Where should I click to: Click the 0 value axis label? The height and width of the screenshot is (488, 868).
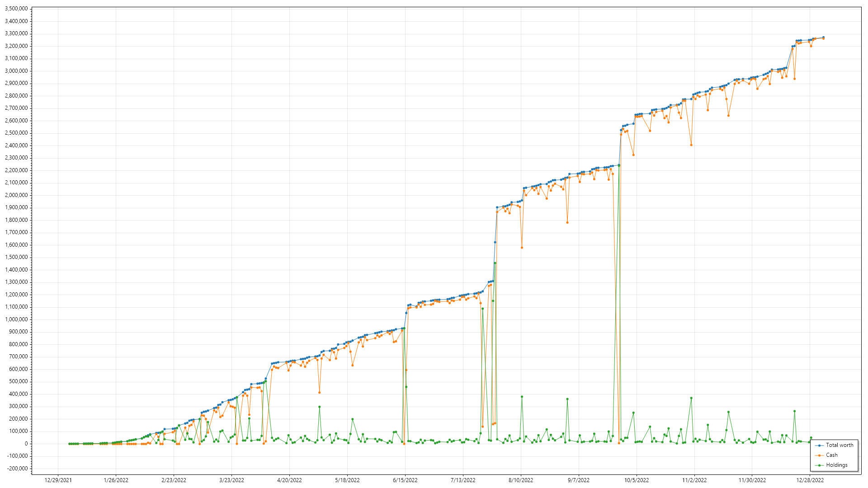(x=26, y=444)
